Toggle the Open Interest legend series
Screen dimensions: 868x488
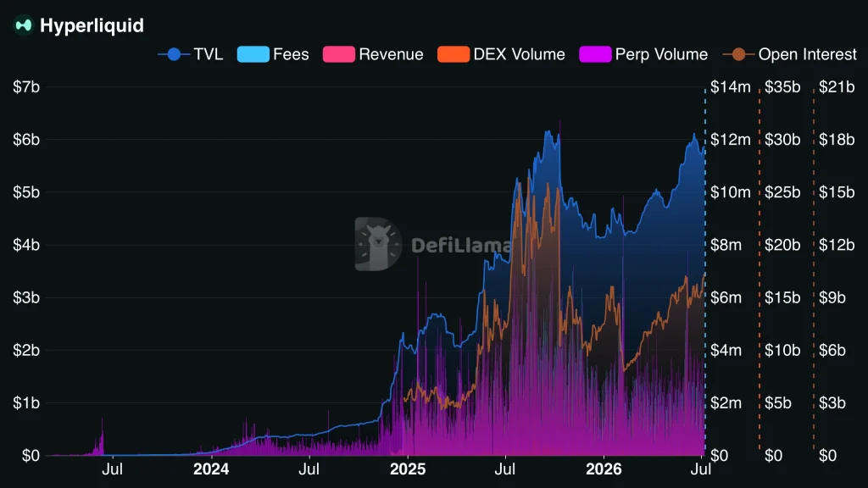point(790,54)
